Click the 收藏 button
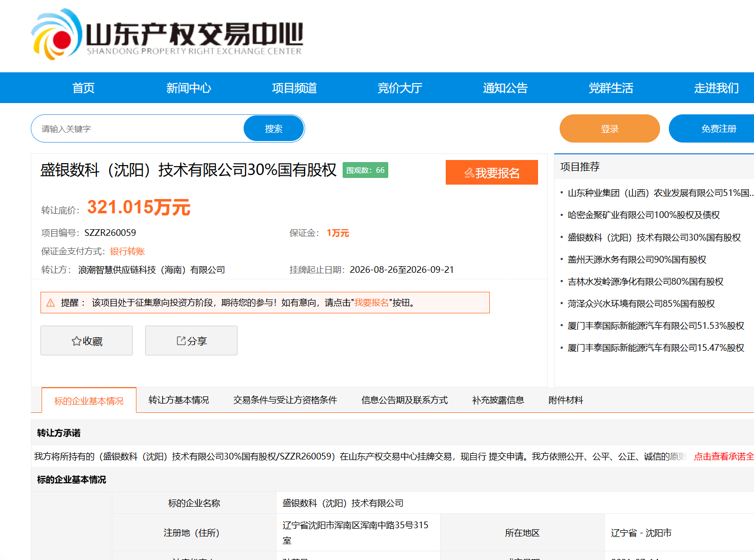The width and height of the screenshot is (754, 560). [87, 341]
